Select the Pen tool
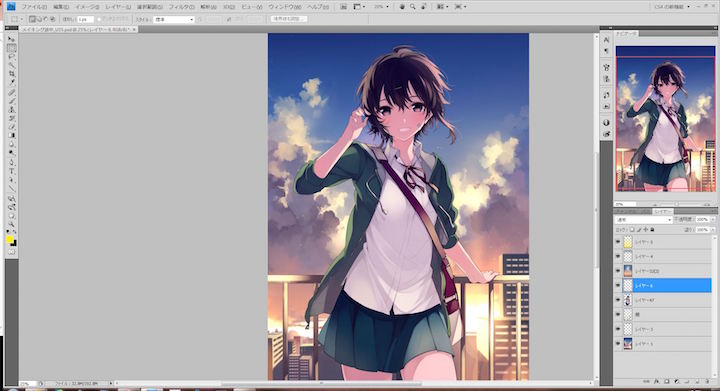 point(11,163)
